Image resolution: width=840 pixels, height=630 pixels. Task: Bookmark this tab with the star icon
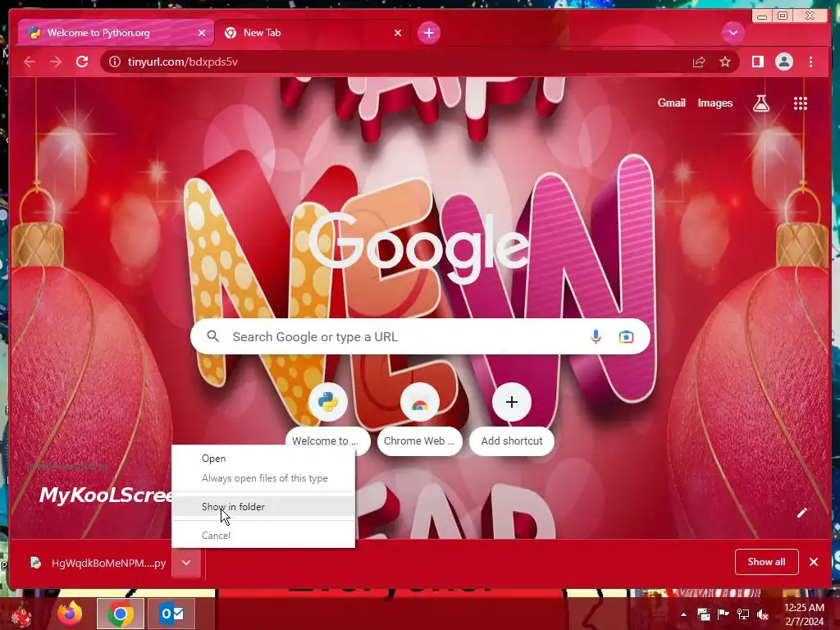(725, 62)
